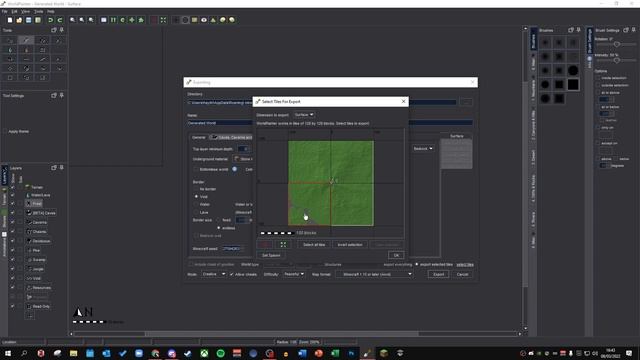Click the Resources layer button

point(39,288)
